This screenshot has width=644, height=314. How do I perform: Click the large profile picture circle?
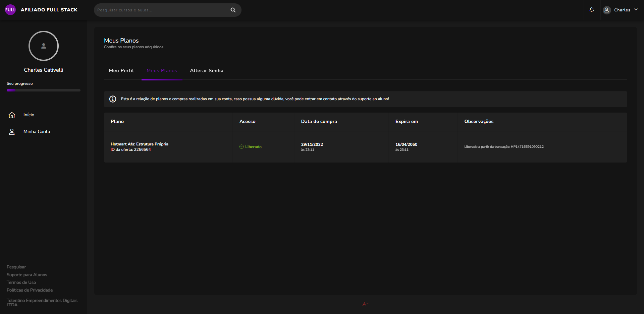pos(44,46)
